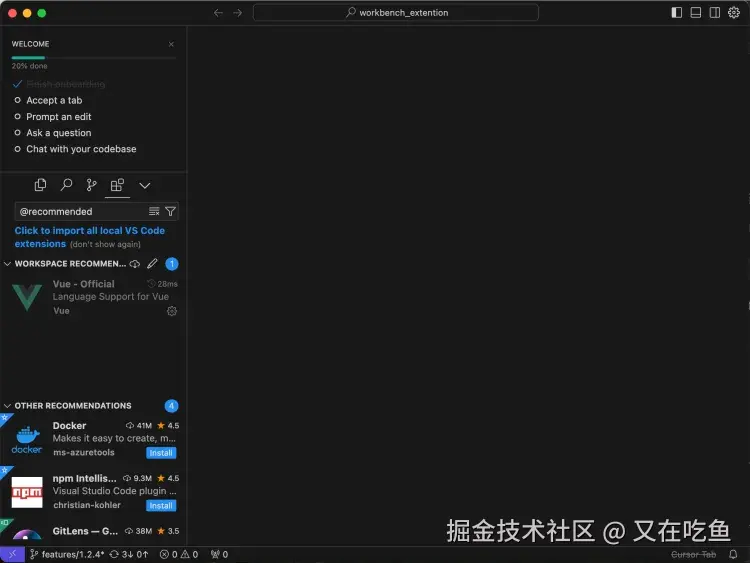The image size is (750, 563).
Task: Select the Accept a tab step
Action: pos(54,100)
